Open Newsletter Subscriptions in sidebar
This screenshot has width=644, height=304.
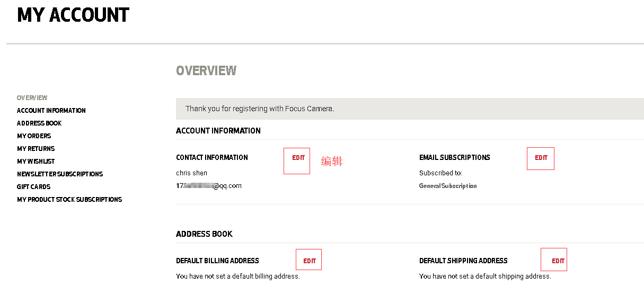point(60,174)
